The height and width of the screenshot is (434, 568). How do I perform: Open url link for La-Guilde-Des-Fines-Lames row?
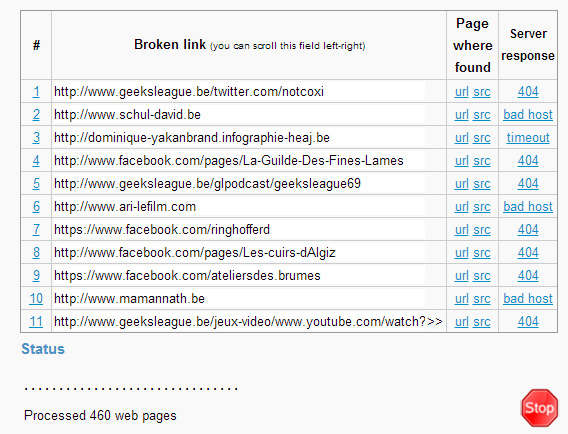click(462, 161)
